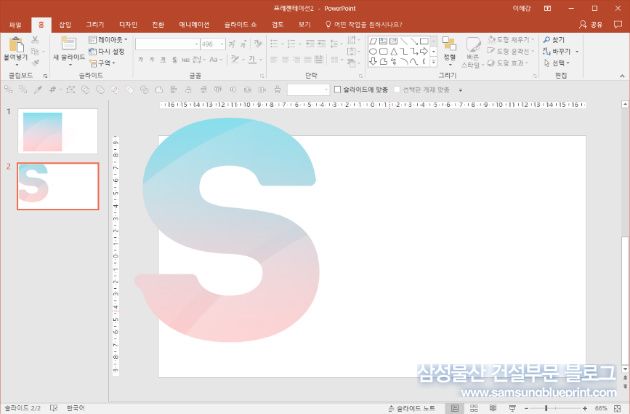
Task: Select the triangle shape in gallery
Action: pos(394,51)
